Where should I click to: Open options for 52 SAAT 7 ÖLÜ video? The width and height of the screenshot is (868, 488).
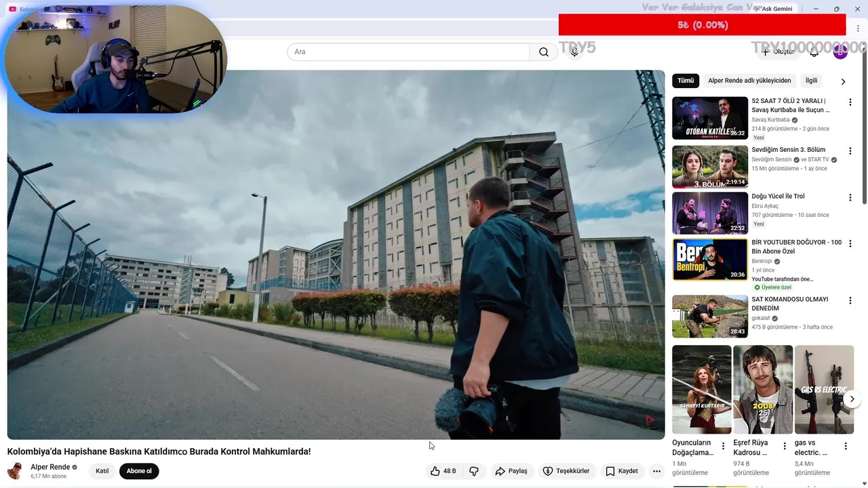(850, 102)
